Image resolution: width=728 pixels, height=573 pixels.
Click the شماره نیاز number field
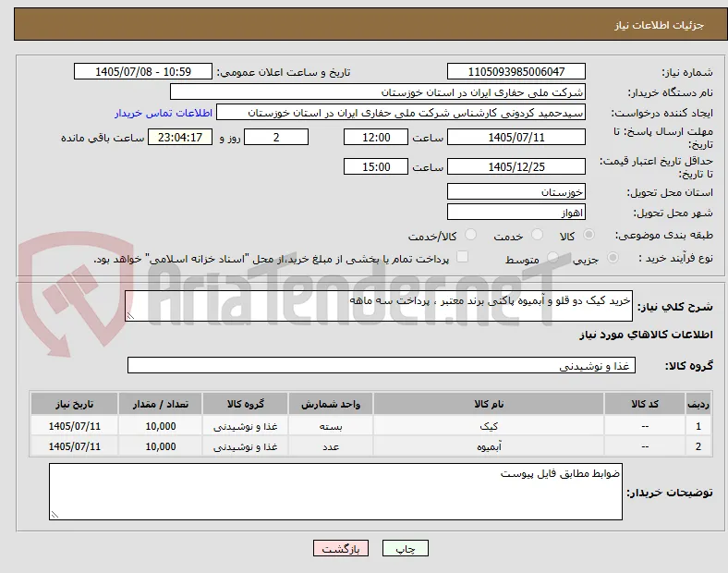pos(516,71)
